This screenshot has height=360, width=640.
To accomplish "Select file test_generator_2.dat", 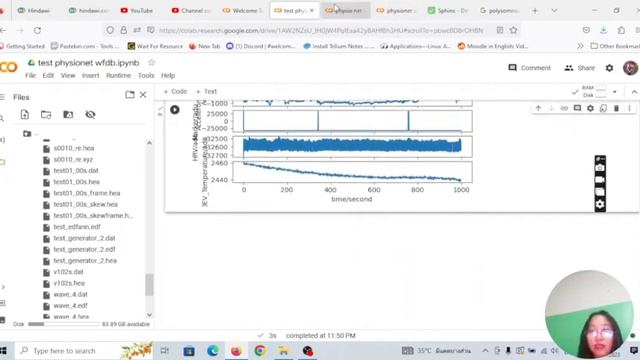I will (x=84, y=238).
